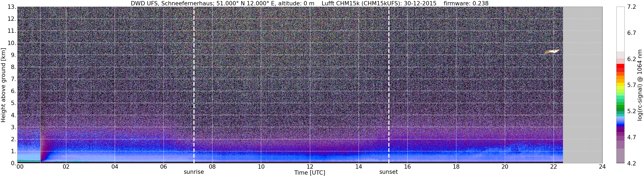Click the gray no-data region after 22 UTC
This screenshot has height=177, width=644.
tap(582, 85)
